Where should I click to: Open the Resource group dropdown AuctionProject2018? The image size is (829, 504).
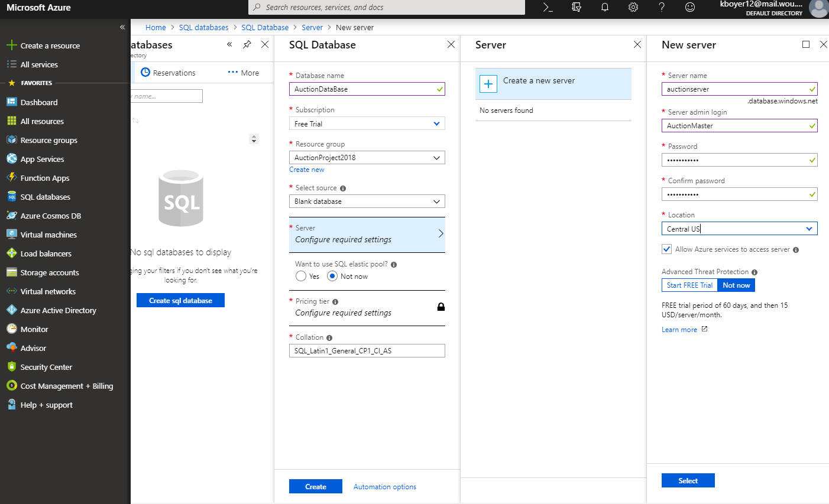click(367, 158)
